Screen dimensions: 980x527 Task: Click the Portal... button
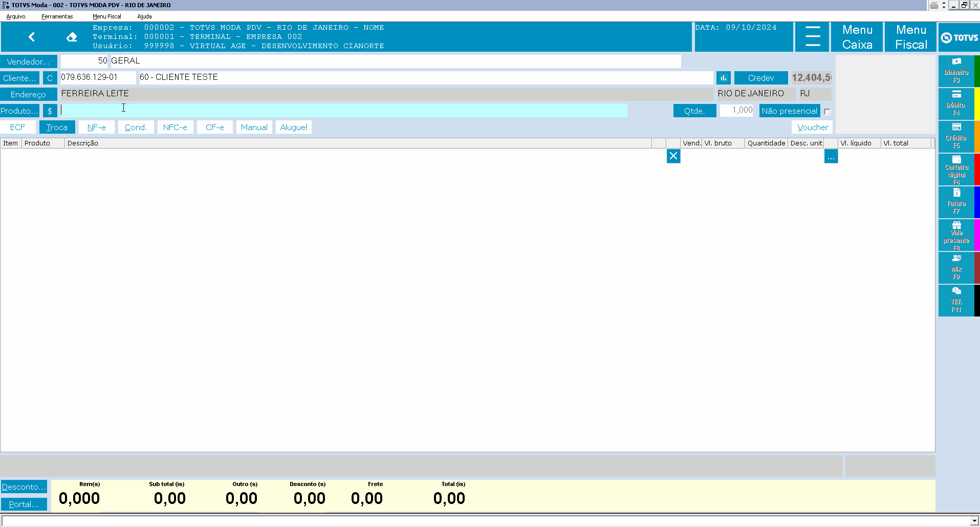[24, 504]
